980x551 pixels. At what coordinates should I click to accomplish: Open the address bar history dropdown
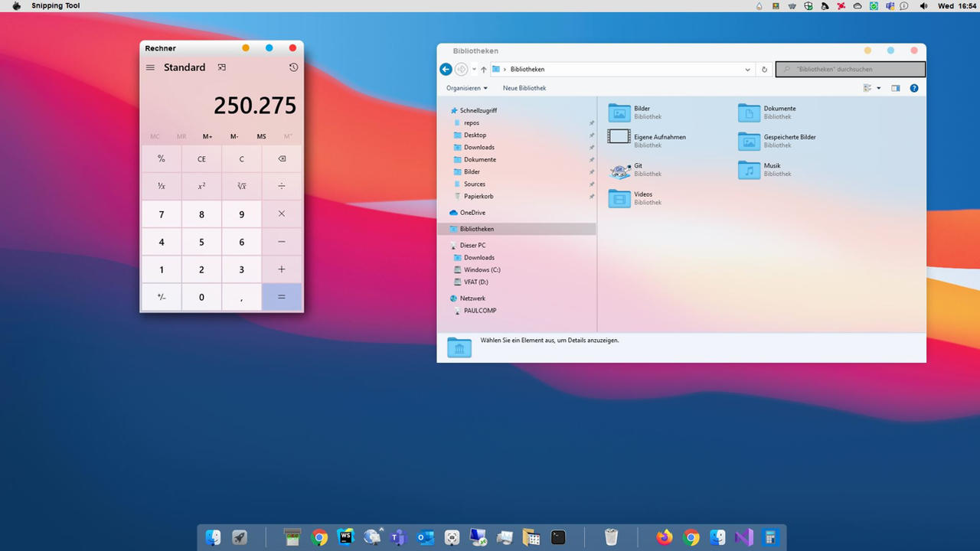point(748,70)
